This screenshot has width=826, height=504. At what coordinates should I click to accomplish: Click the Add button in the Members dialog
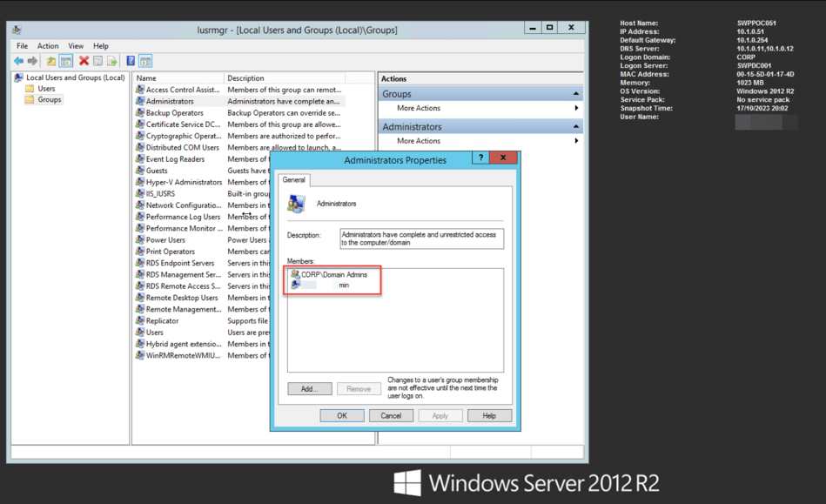point(309,387)
